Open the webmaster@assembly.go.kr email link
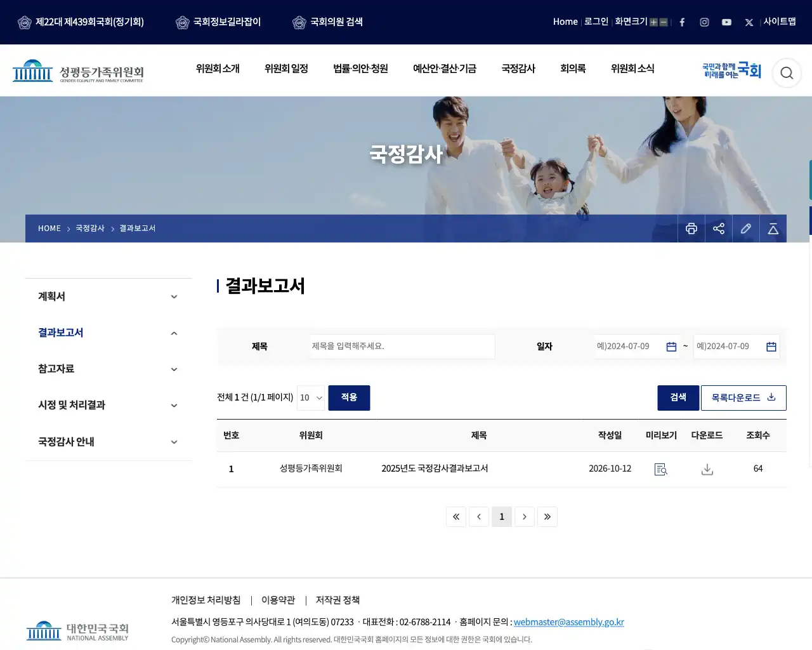 click(569, 622)
